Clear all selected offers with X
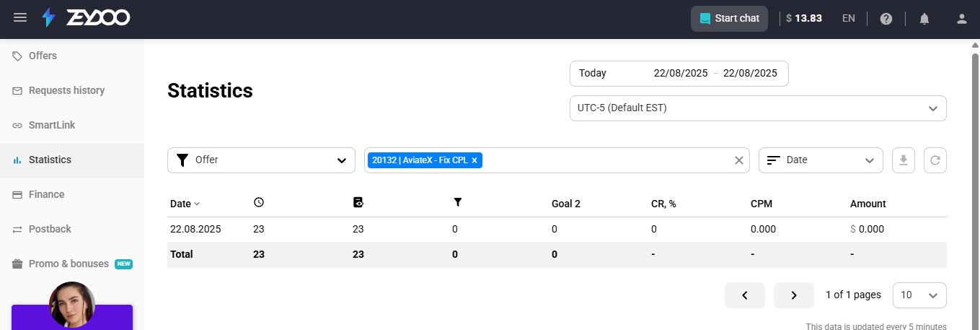The height and width of the screenshot is (330, 980). 738,160
